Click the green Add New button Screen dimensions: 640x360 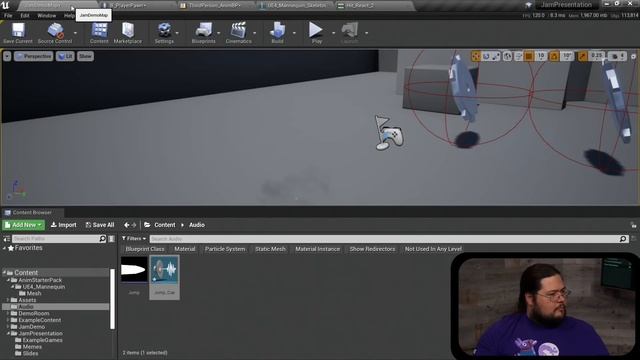23,225
